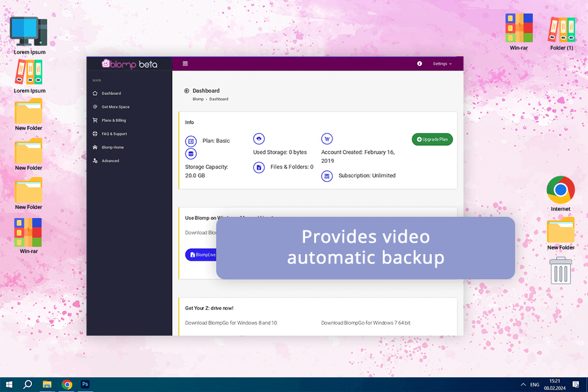The width and height of the screenshot is (588, 392).
Task: Select the Plan: Basic text
Action: pyautogui.click(x=216, y=141)
